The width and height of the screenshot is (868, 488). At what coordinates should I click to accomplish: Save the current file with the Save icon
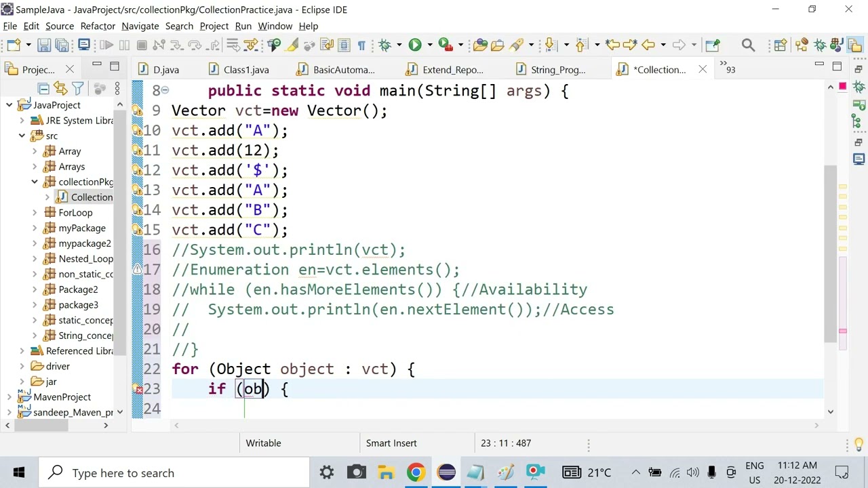(44, 45)
